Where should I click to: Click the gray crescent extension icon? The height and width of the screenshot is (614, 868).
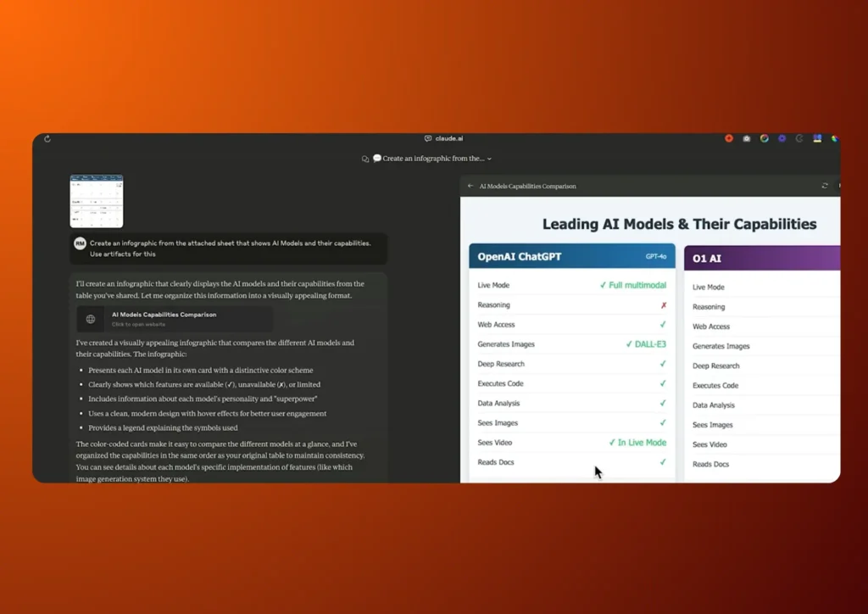click(x=799, y=138)
